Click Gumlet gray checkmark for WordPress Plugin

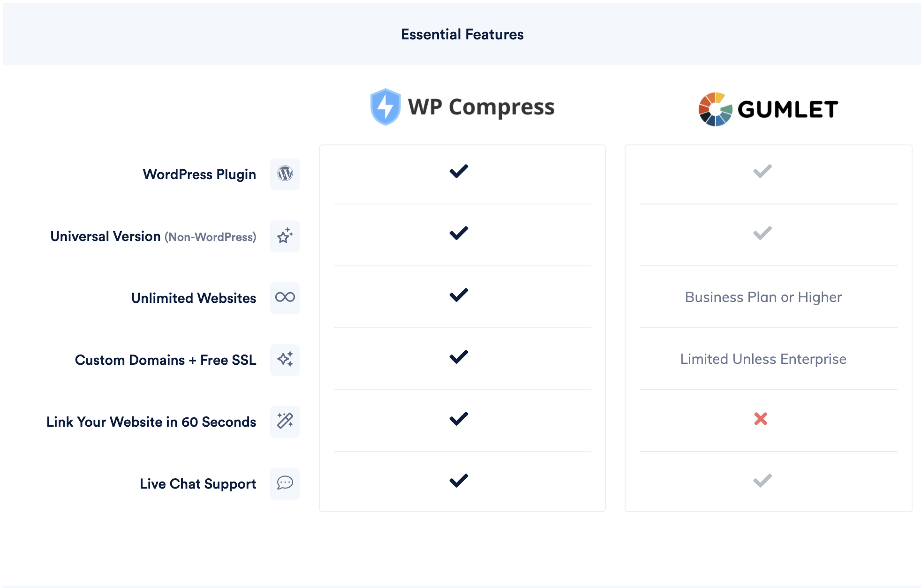click(762, 171)
